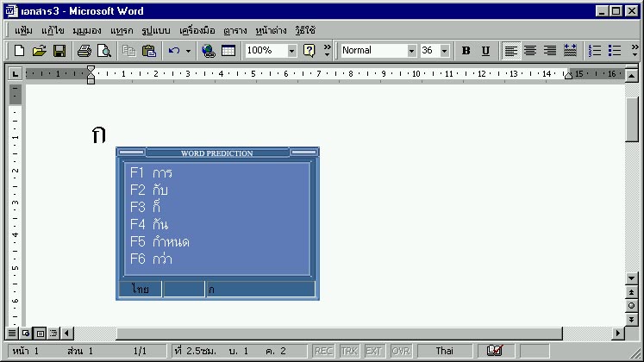This screenshot has height=362, width=644.
Task: Click the Next Page double-arrow button
Action: pos(632,319)
